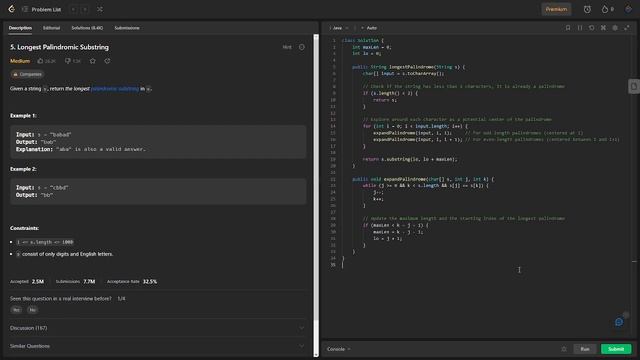Switch to the Editorial tab

point(51,28)
